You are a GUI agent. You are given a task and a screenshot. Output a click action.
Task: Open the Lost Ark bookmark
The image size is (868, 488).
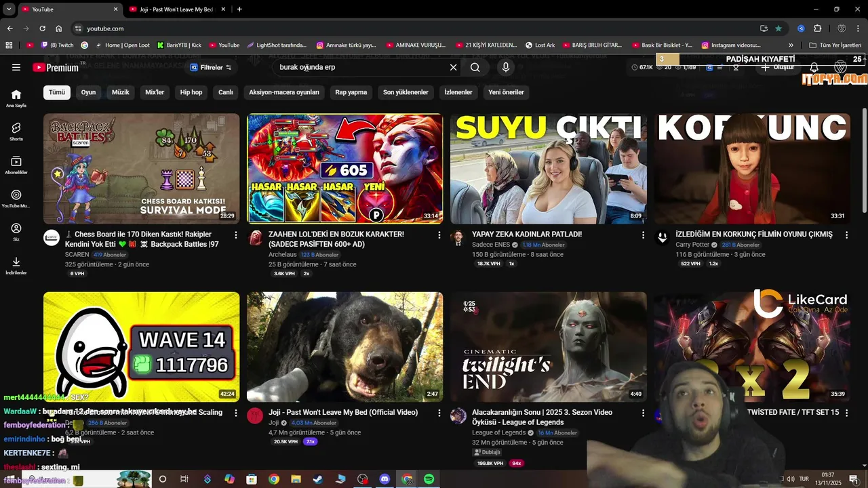click(540, 45)
